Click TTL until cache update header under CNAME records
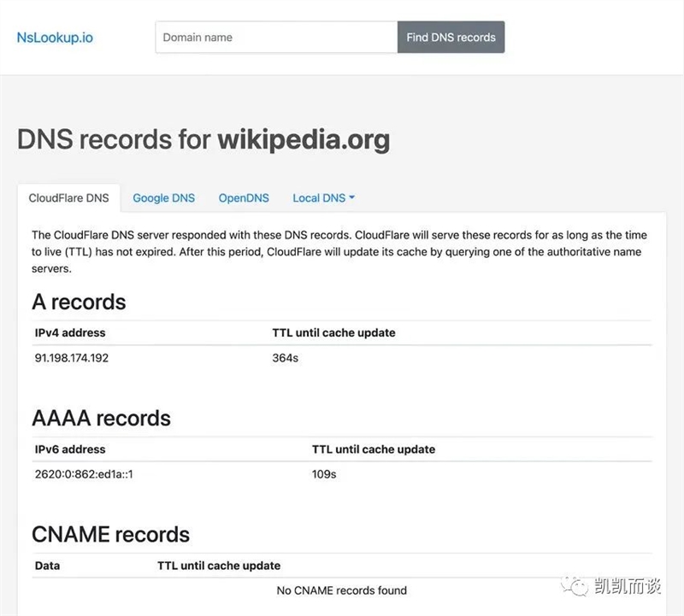The width and height of the screenshot is (684, 616). (219, 566)
